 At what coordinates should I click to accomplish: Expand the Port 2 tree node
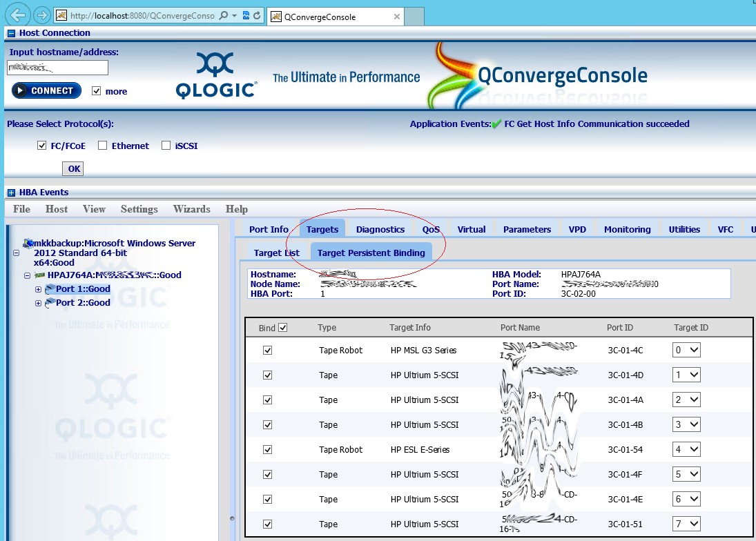(38, 304)
